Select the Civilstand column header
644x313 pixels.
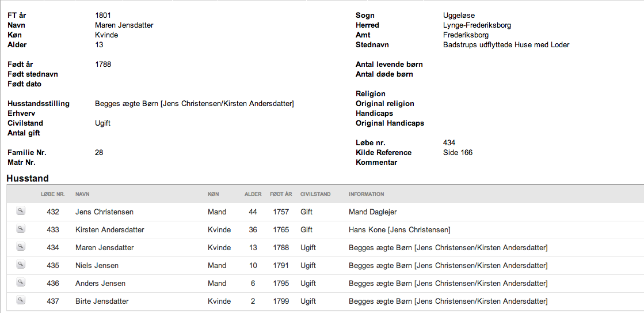pyautogui.click(x=315, y=194)
